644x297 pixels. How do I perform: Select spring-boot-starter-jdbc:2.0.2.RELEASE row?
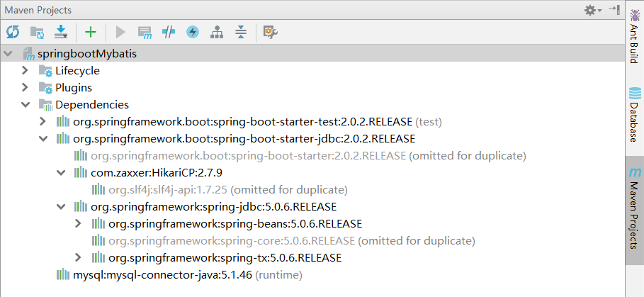[x=244, y=139]
